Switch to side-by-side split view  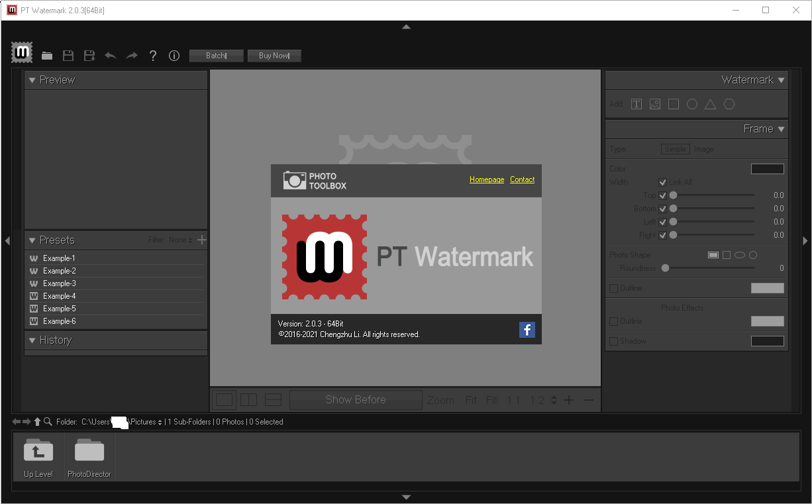[249, 399]
